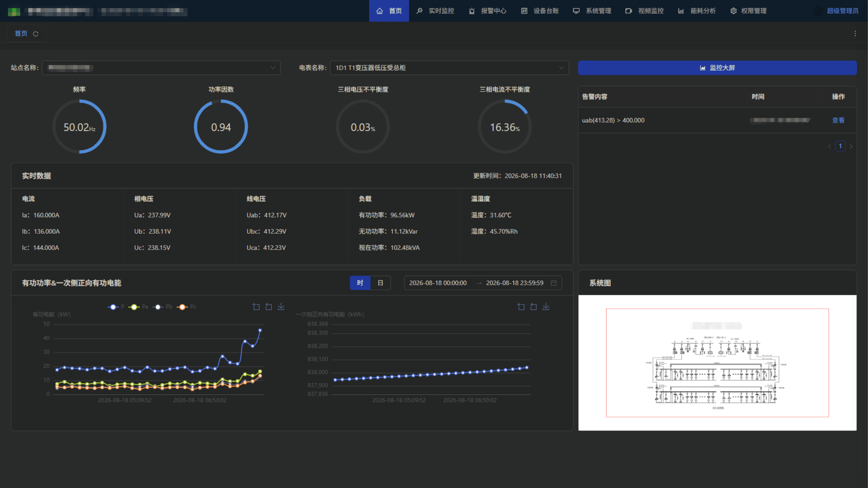The height and width of the screenshot is (488, 868).
Task: Open the 系统管理 menu
Action: coord(592,11)
